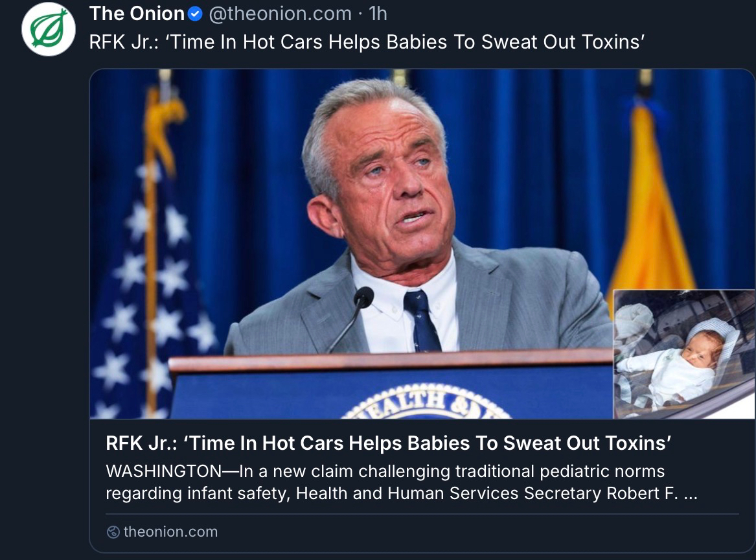The height and width of the screenshot is (560, 756).
Task: Open the post via the 1h timestamp
Action: pos(378,14)
